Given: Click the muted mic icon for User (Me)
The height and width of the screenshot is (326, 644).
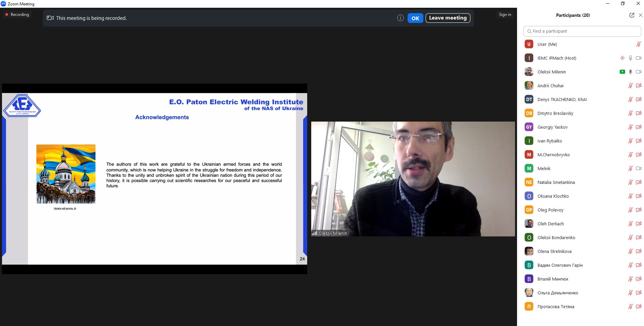Looking at the screenshot, I should [638, 44].
